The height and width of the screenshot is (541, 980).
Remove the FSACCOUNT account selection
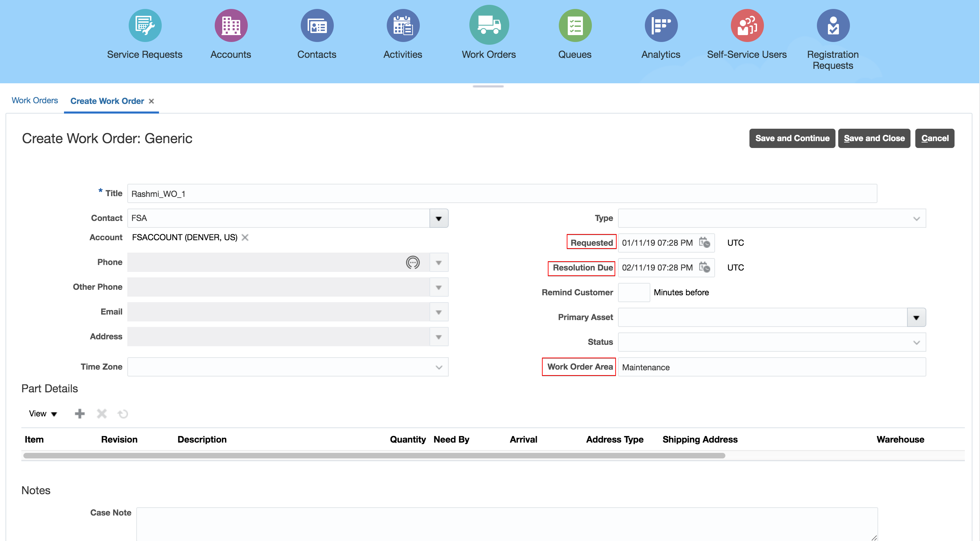pyautogui.click(x=245, y=237)
